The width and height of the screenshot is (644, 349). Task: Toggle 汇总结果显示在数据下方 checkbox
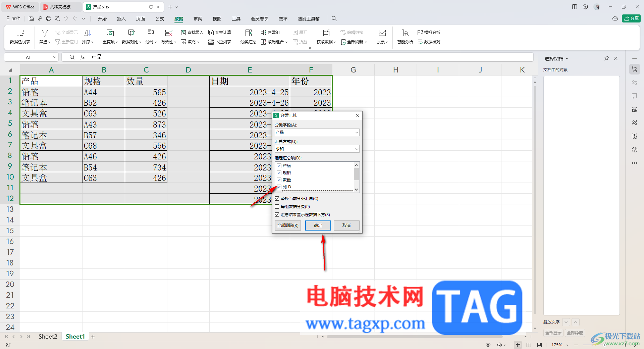(x=277, y=215)
